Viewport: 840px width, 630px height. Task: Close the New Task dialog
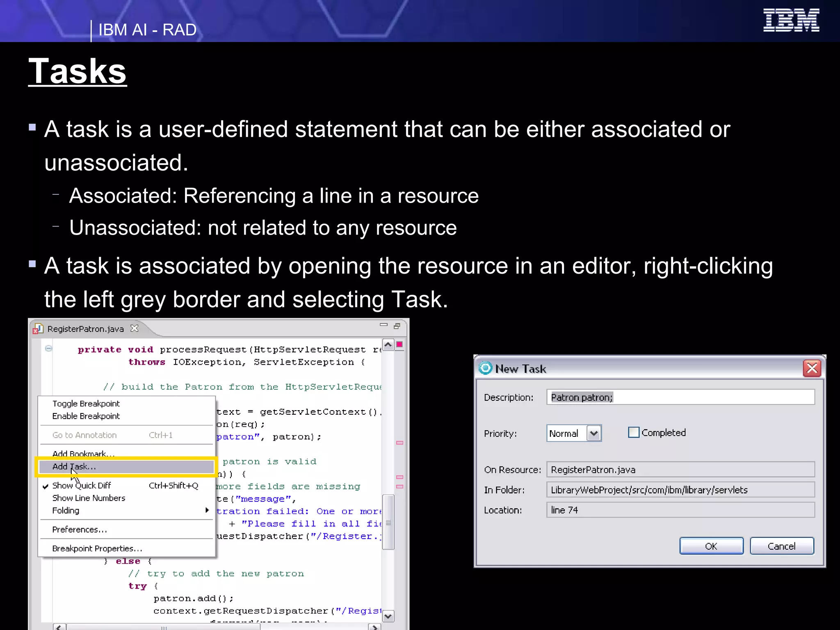pos(812,368)
